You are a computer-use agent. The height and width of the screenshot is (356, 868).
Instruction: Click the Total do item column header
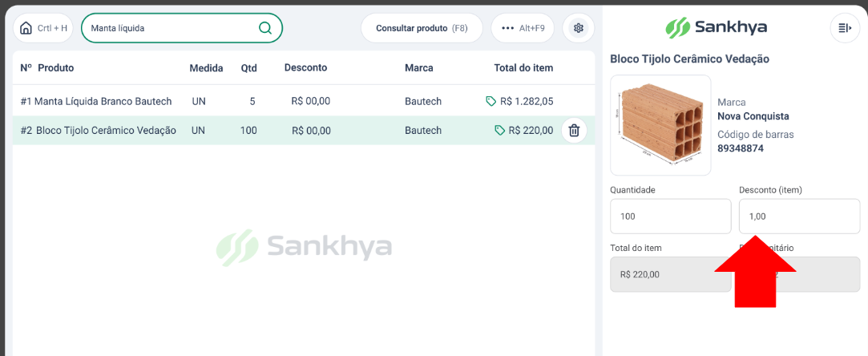523,68
